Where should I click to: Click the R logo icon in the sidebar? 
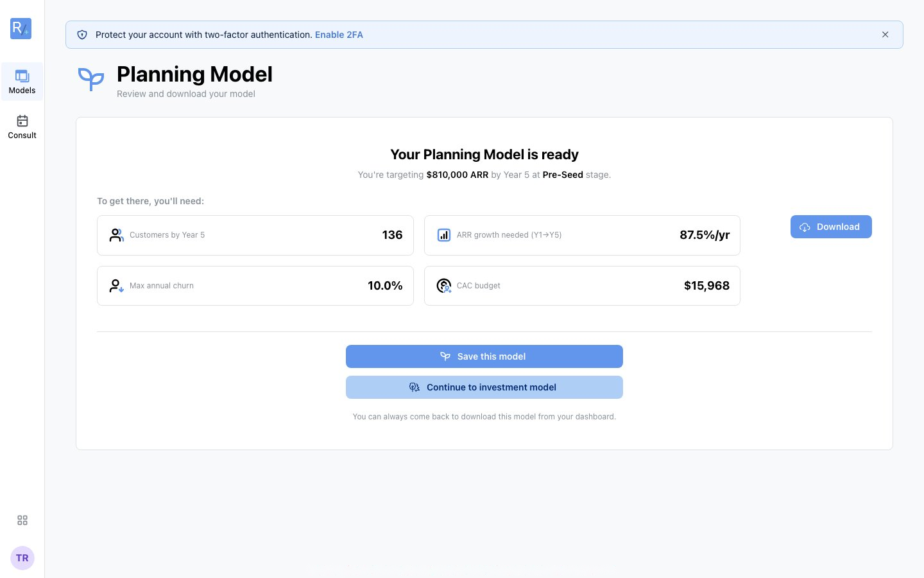[x=21, y=28]
